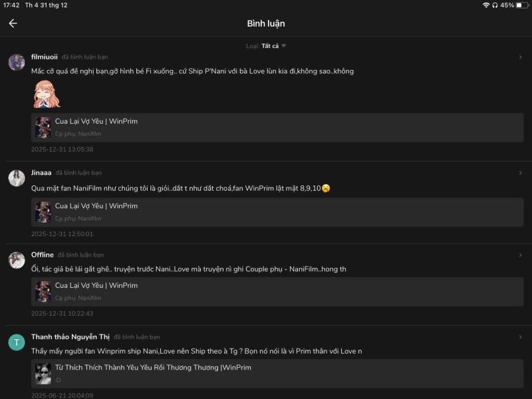Tap the back arrow icon
This screenshot has height=399, width=532.
[13, 23]
